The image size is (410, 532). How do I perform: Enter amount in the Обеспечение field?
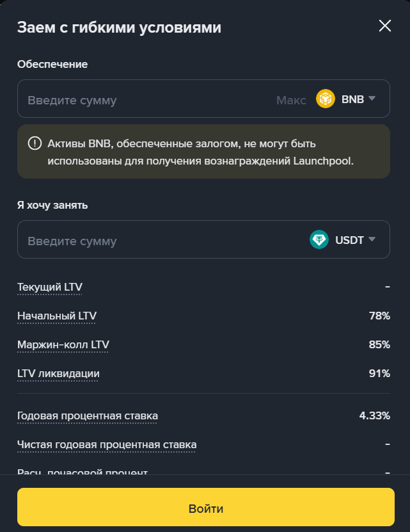tap(141, 100)
